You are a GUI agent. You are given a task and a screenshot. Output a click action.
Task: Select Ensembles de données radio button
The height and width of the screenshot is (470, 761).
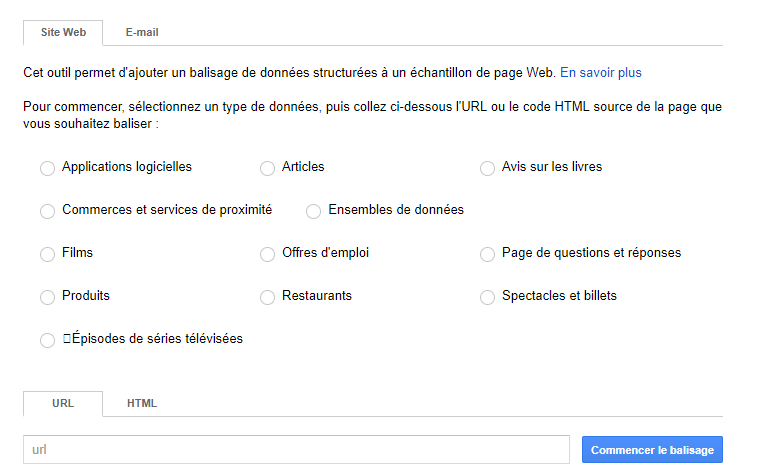coord(313,212)
